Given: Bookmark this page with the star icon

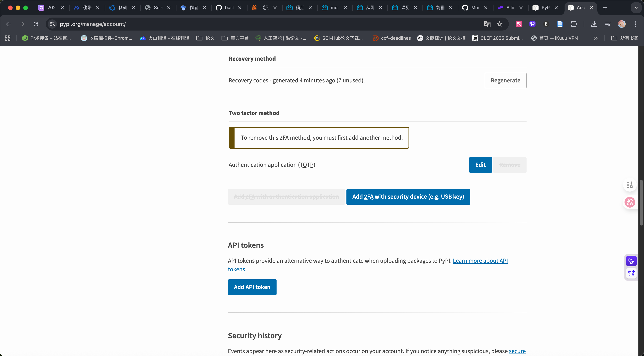Looking at the screenshot, I should coord(499,24).
